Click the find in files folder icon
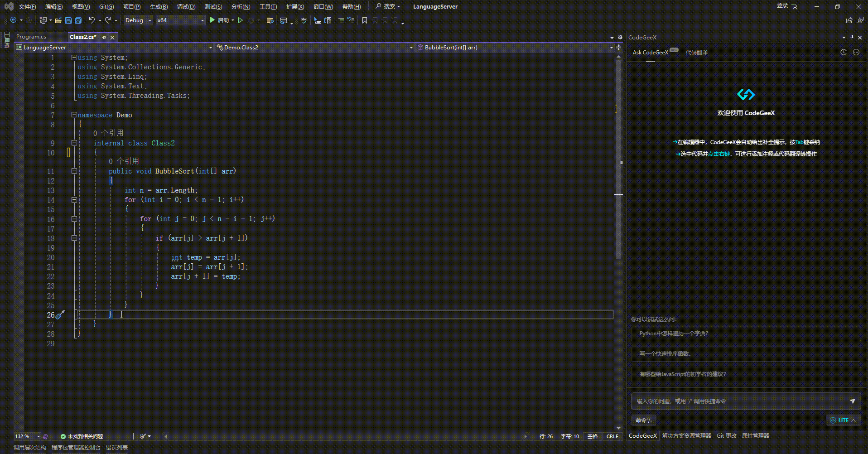Viewport: 868px width, 454px height. pos(270,20)
